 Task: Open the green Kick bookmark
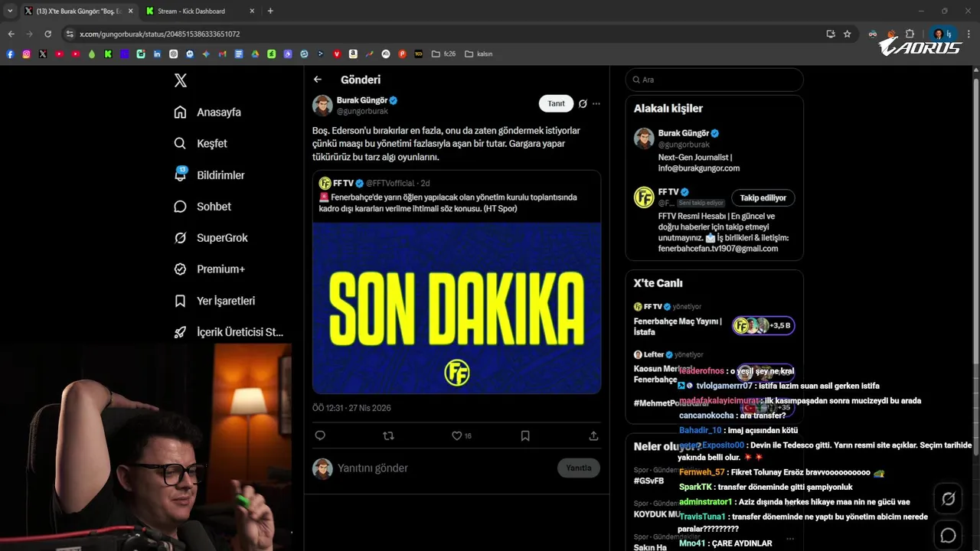click(x=108, y=54)
